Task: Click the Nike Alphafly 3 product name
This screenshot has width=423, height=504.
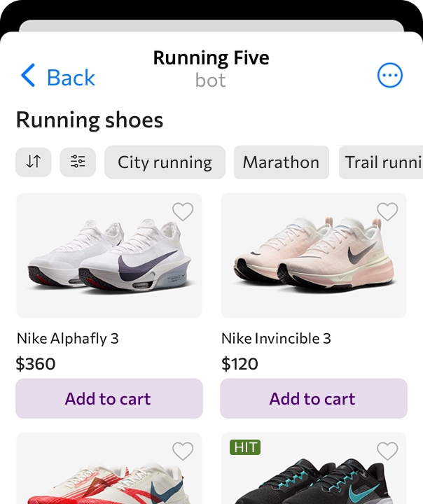Action: tap(68, 339)
